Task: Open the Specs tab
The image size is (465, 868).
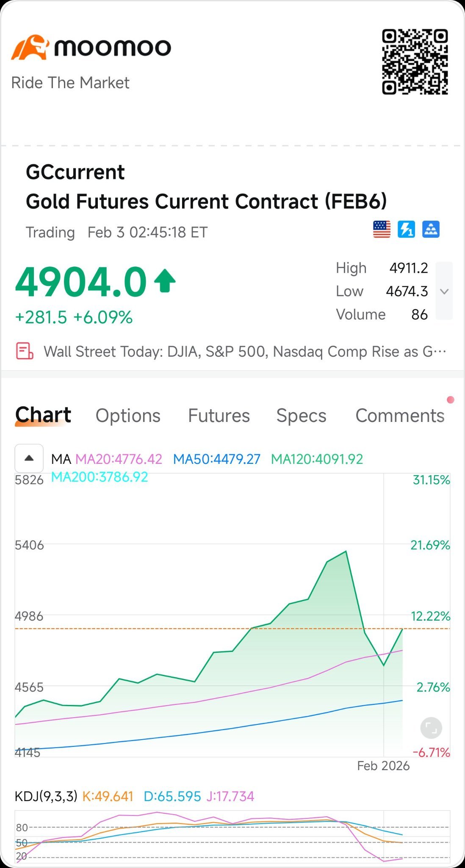Action: pyautogui.click(x=301, y=416)
